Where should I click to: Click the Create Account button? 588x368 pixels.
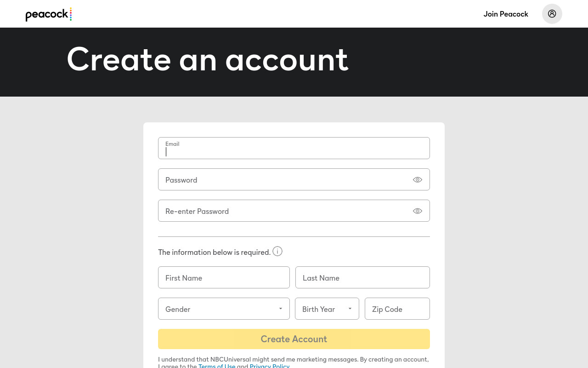tap(294, 339)
